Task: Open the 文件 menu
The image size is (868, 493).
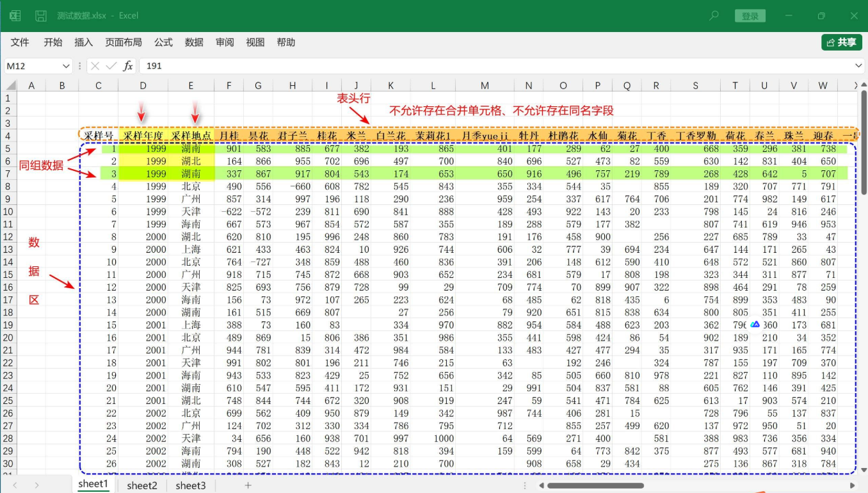Action: [20, 42]
